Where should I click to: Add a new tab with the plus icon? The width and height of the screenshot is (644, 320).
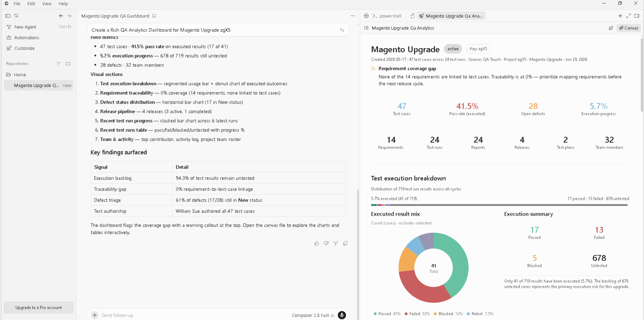(620, 16)
